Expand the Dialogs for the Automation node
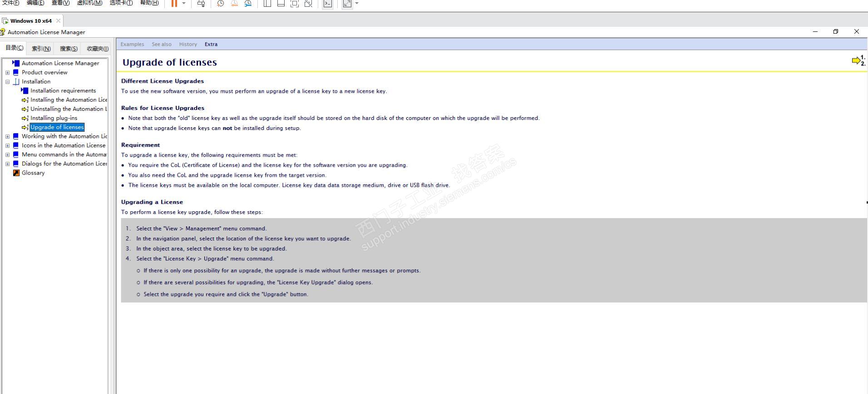Screen dimensions: 868x394 pos(7,164)
